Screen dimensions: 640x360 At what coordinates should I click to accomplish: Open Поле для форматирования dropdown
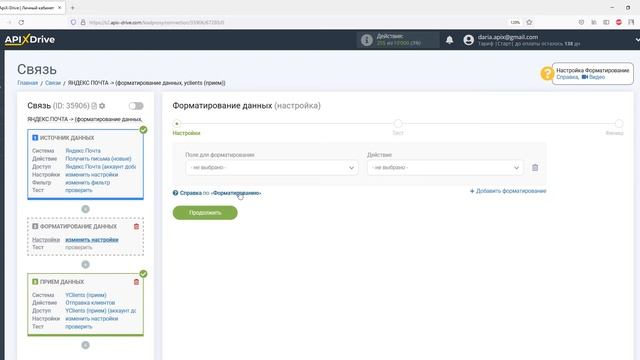click(272, 168)
